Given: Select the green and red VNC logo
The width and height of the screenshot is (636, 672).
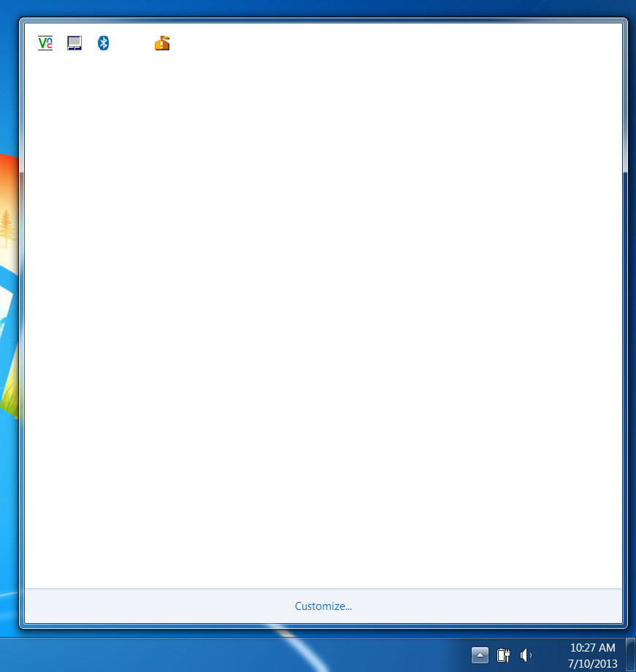Looking at the screenshot, I should pos(45,43).
